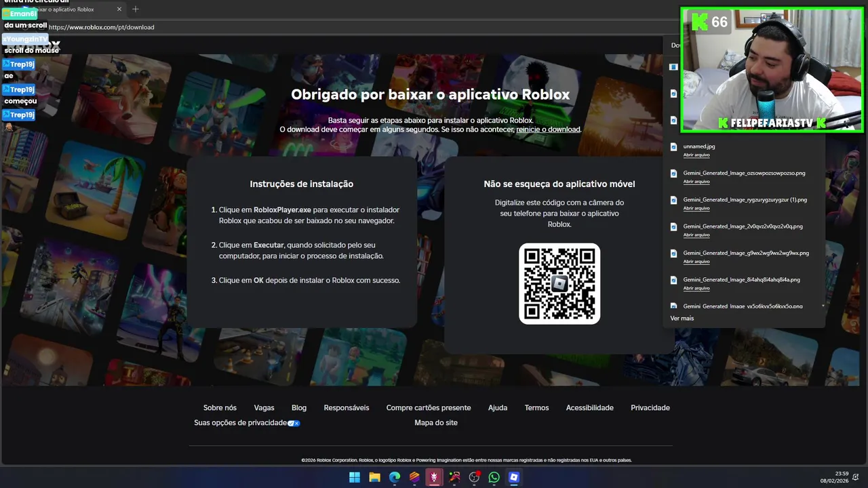The width and height of the screenshot is (868, 488).
Task: Open the Roblox app in the taskbar
Action: (x=514, y=477)
